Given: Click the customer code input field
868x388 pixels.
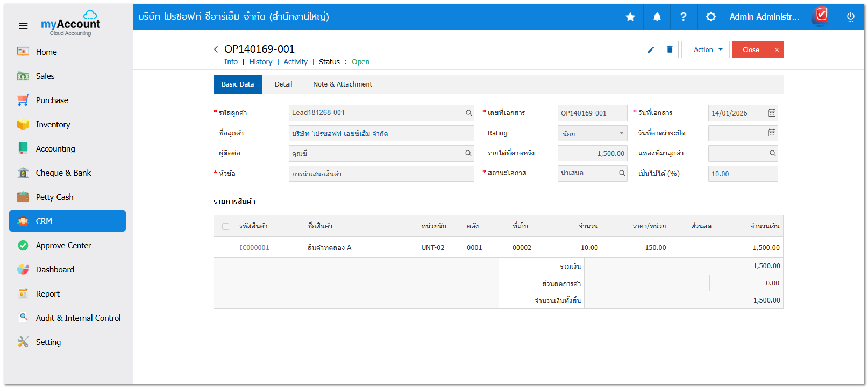Looking at the screenshot, I should point(376,113).
